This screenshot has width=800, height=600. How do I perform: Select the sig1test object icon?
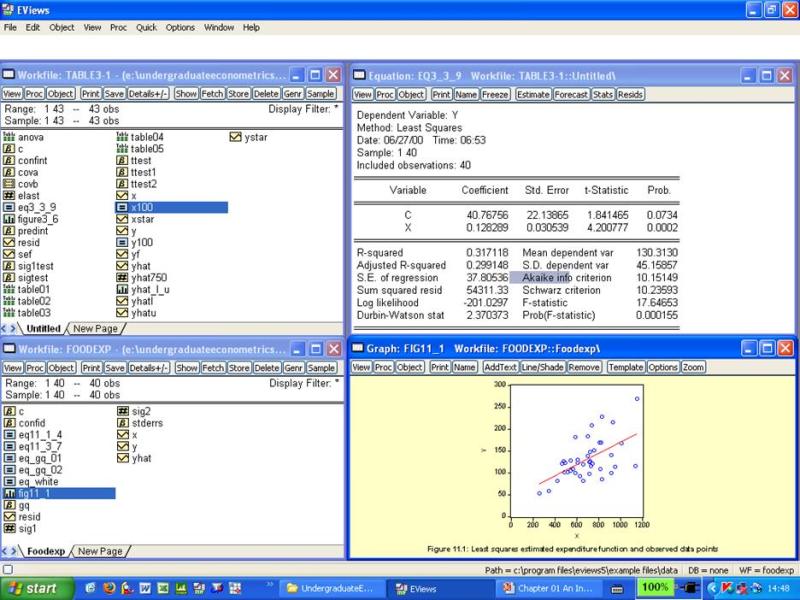pos(9,266)
